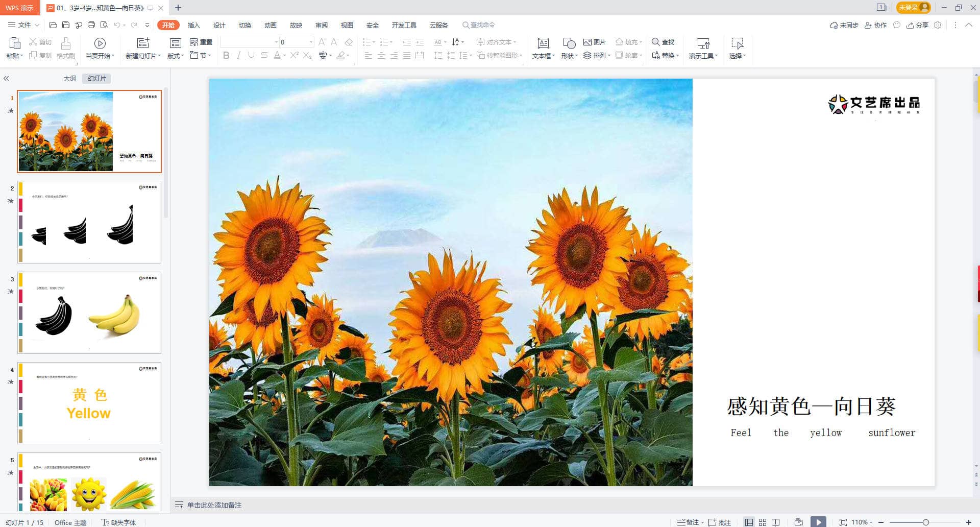Open the 设计 ribbon tab

tap(219, 25)
